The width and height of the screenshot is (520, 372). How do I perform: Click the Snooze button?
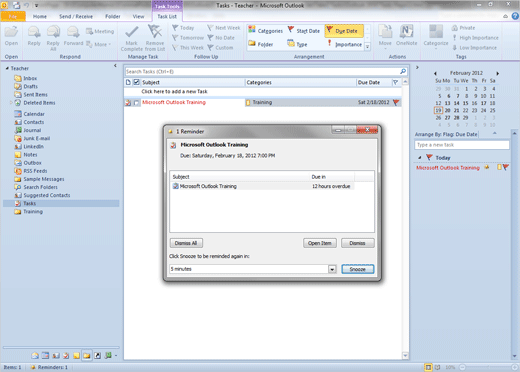[x=358, y=269]
